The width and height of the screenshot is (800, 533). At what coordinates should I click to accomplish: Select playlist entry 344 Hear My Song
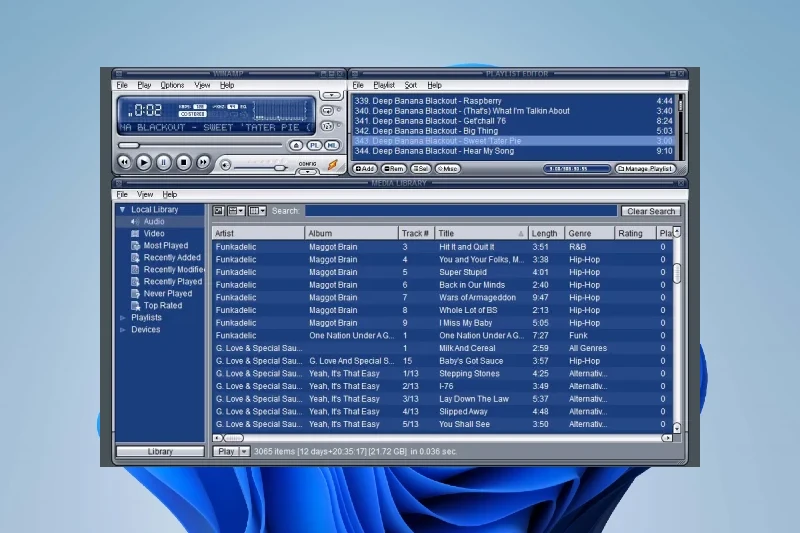coord(513,151)
